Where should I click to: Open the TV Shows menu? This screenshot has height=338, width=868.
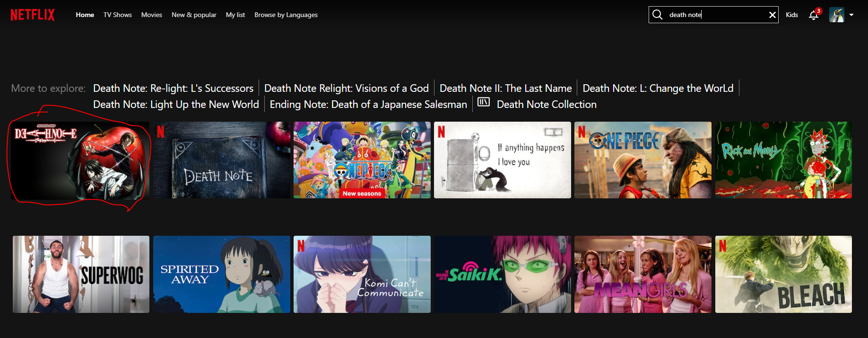tap(118, 15)
